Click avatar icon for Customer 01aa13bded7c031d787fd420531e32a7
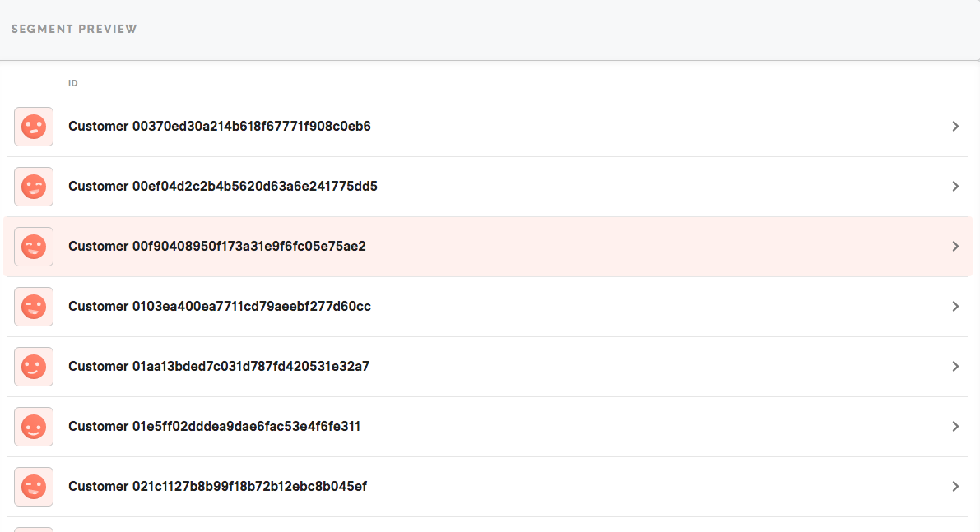This screenshot has width=980, height=532. (34, 367)
